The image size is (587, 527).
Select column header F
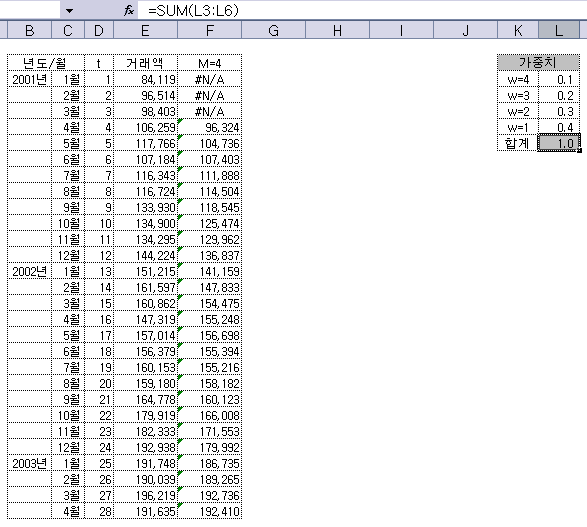tap(210, 30)
